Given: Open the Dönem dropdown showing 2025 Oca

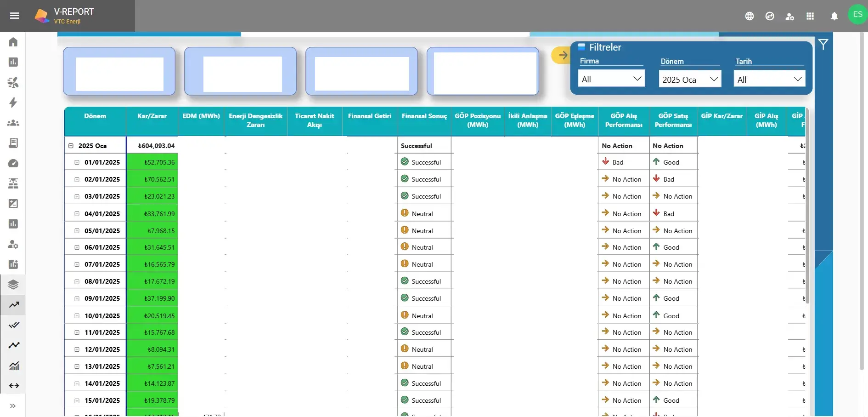Looking at the screenshot, I should [690, 80].
